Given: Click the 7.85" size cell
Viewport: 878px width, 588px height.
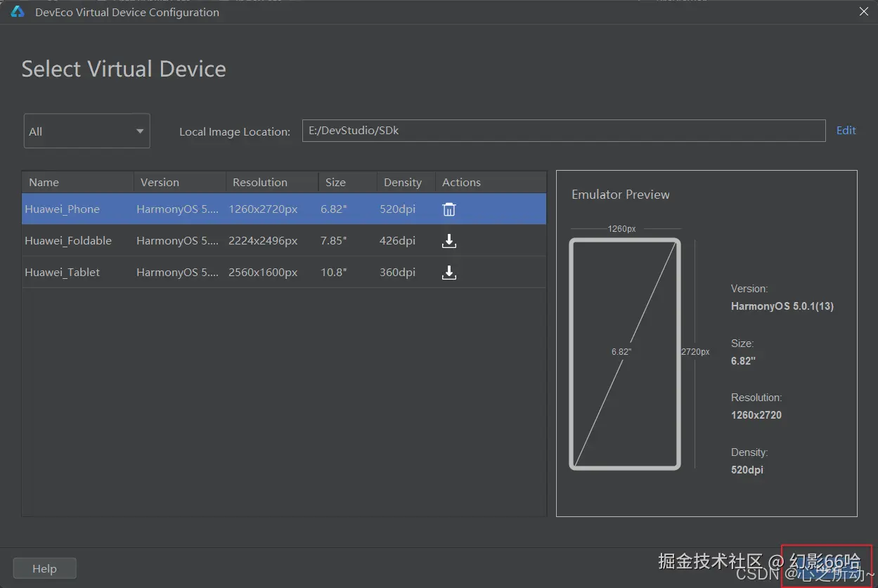Looking at the screenshot, I should coord(334,241).
